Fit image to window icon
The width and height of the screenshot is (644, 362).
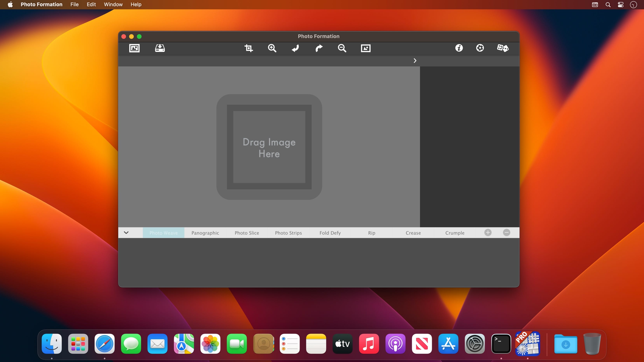click(366, 48)
